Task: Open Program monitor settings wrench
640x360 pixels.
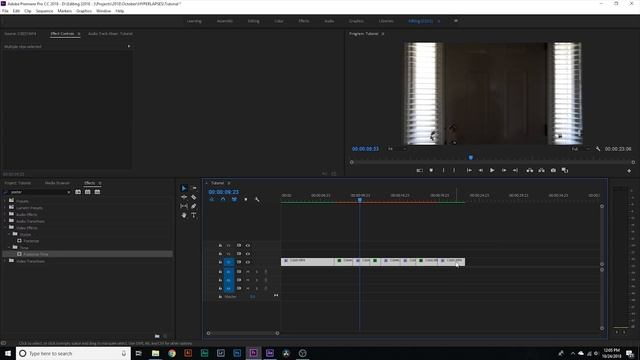Action: [x=598, y=149]
